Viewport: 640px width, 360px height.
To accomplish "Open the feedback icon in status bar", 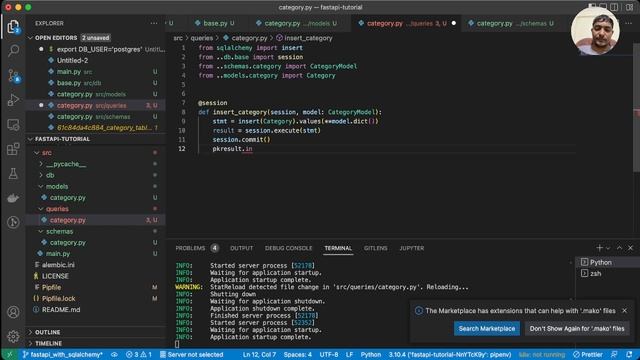I will (614, 354).
